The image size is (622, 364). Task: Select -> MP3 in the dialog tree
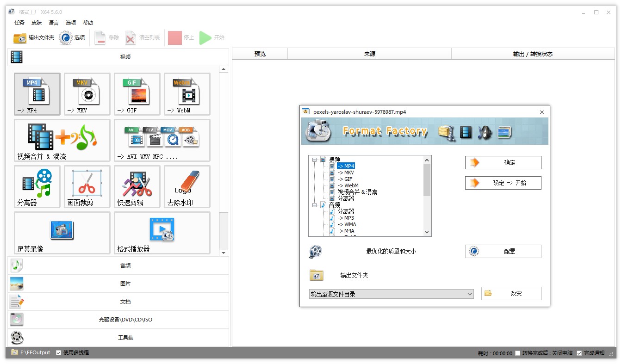tap(346, 218)
